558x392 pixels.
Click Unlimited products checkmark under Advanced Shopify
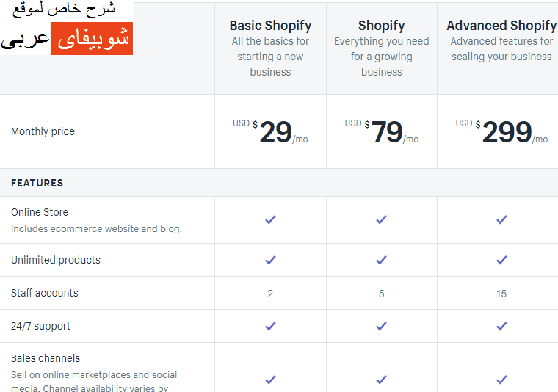pyautogui.click(x=501, y=260)
